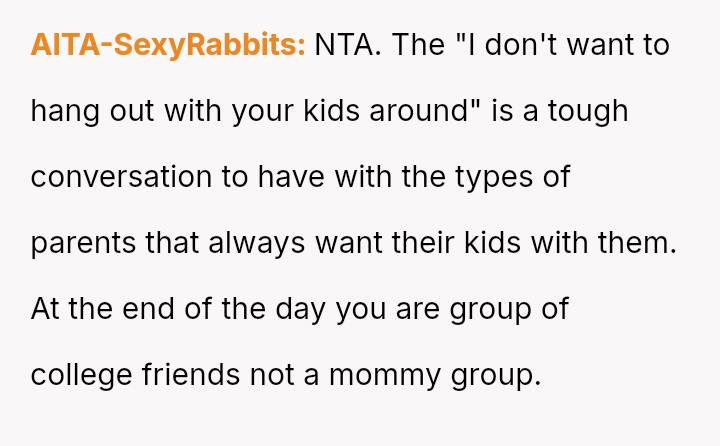Click the final word "group." of the comment

(x=496, y=376)
